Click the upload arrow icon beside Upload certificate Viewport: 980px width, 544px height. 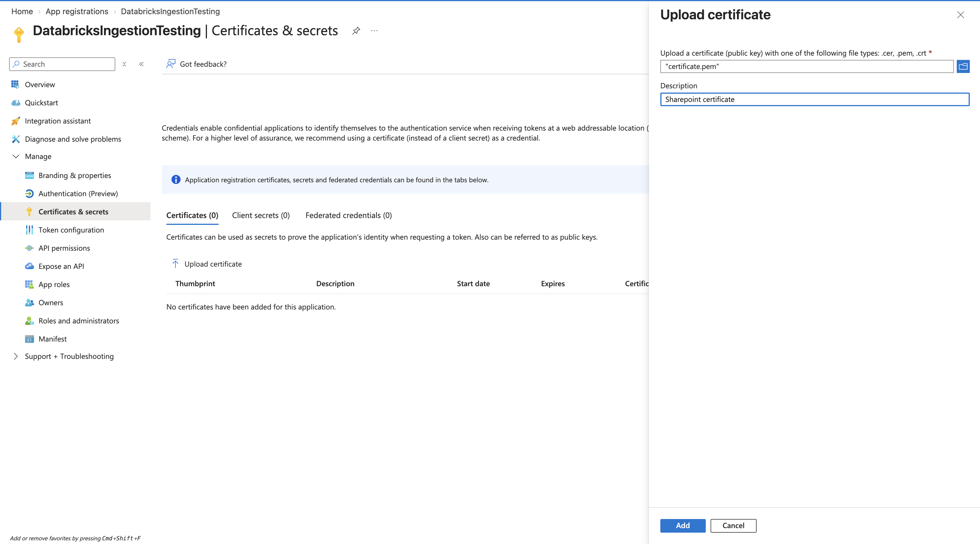[175, 264]
